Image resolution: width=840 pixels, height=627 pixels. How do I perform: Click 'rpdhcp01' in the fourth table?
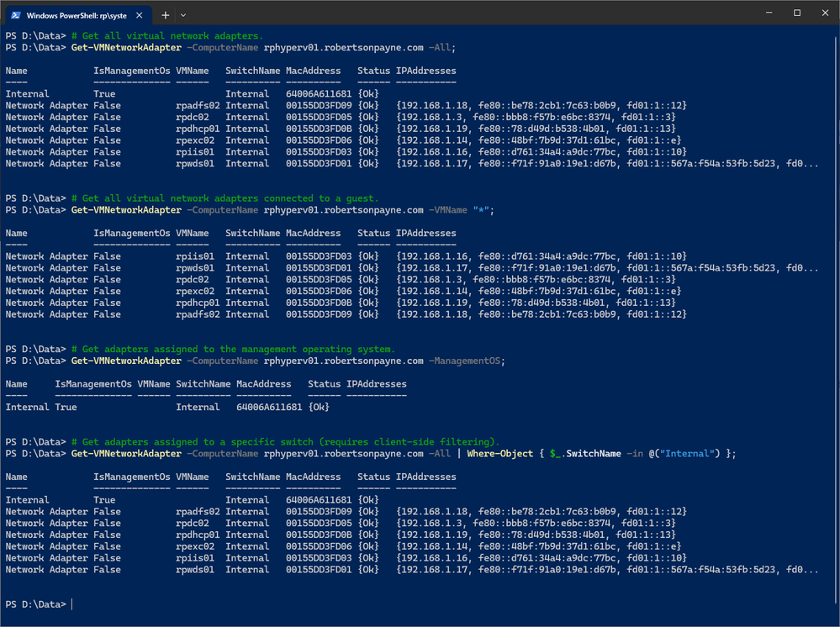coord(198,535)
